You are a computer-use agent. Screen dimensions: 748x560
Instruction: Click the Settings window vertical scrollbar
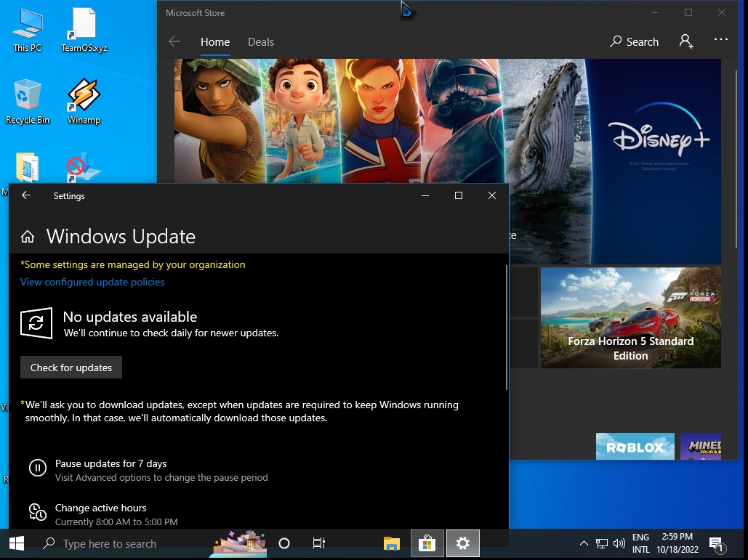506,327
